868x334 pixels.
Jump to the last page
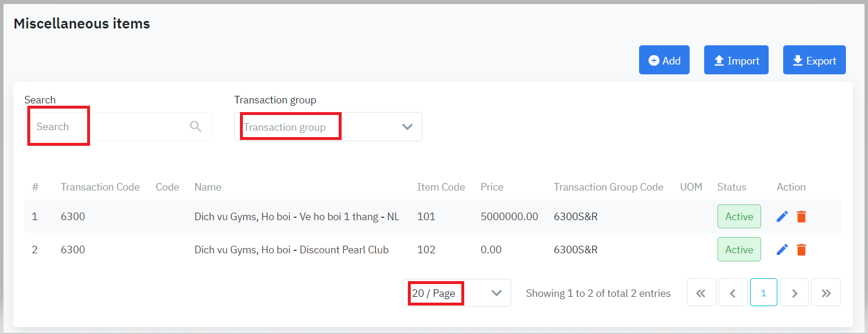pos(826,293)
